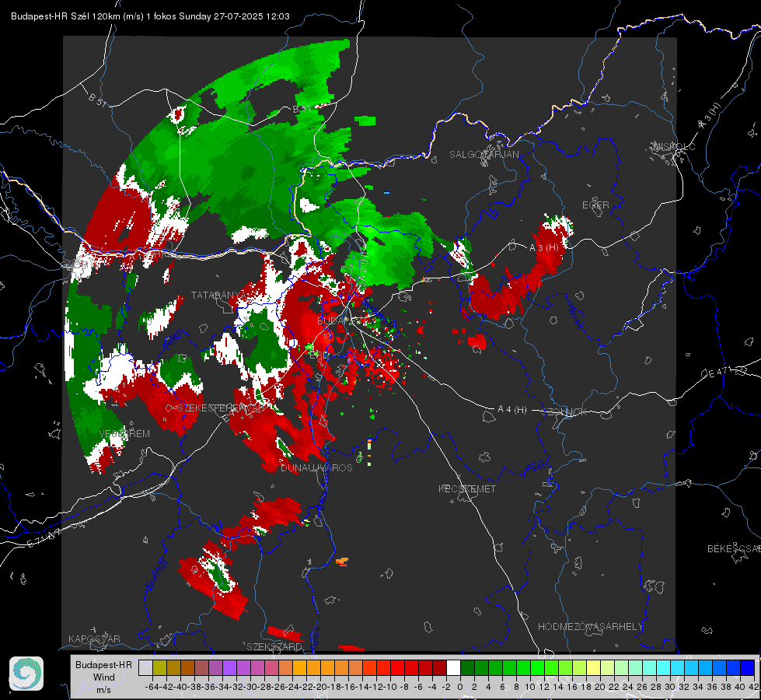Click the SZEKSZÁRD city label
This screenshot has width=761, height=700.
[x=274, y=646]
